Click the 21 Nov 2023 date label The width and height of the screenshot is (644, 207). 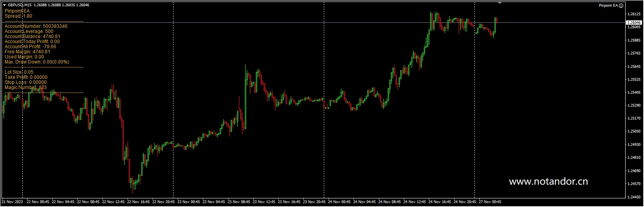(x=12, y=202)
